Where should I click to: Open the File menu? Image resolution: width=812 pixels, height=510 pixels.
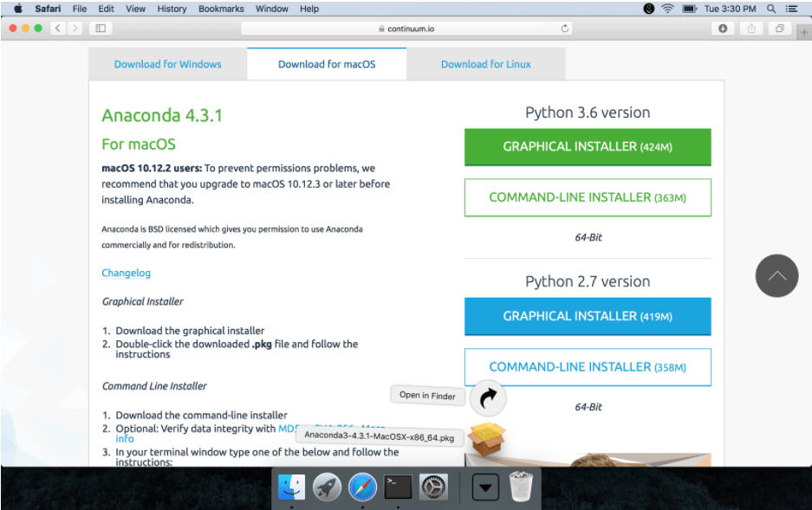click(79, 9)
